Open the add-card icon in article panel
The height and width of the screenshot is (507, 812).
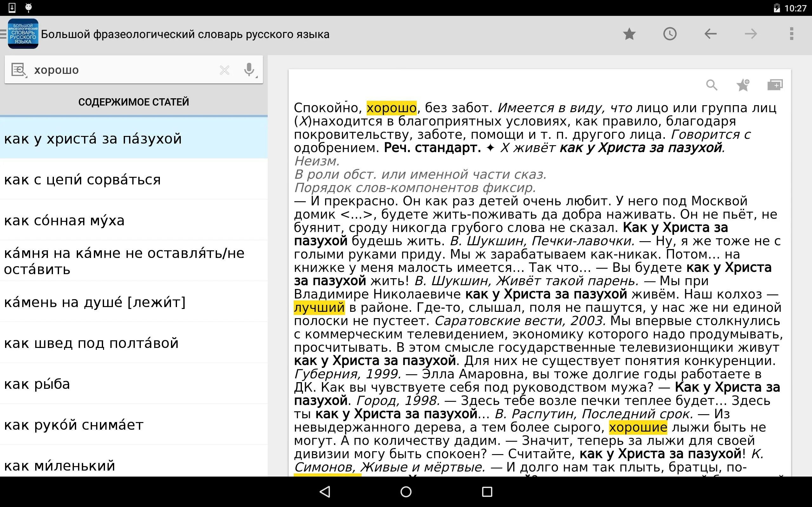[x=775, y=85]
